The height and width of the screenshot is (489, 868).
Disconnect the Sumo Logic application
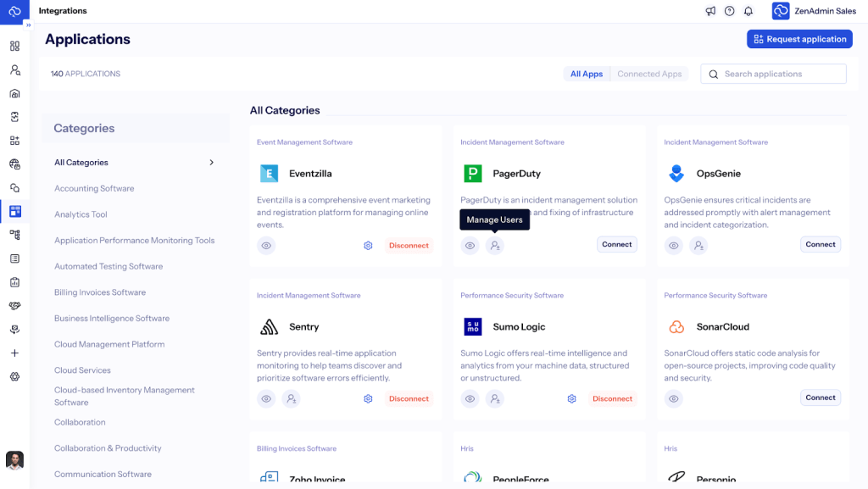(612, 398)
